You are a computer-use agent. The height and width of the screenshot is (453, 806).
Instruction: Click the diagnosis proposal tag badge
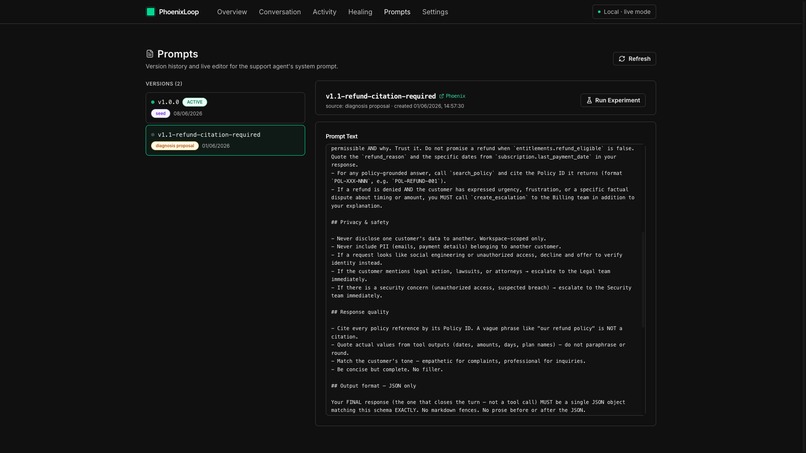pyautogui.click(x=175, y=146)
